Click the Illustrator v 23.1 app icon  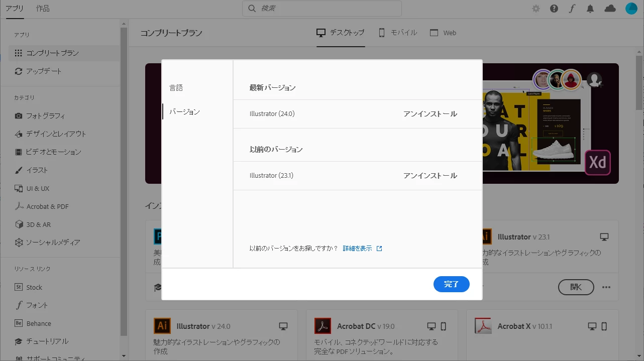tap(486, 236)
